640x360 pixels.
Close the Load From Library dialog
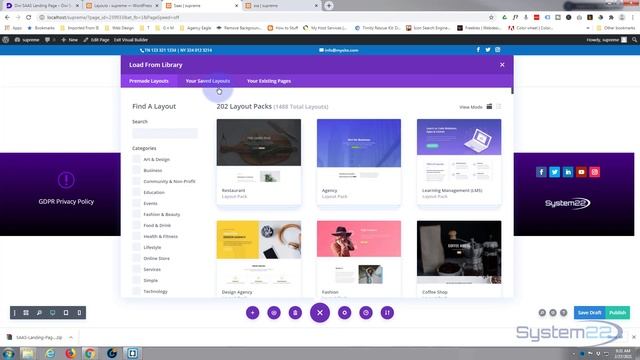tap(502, 65)
